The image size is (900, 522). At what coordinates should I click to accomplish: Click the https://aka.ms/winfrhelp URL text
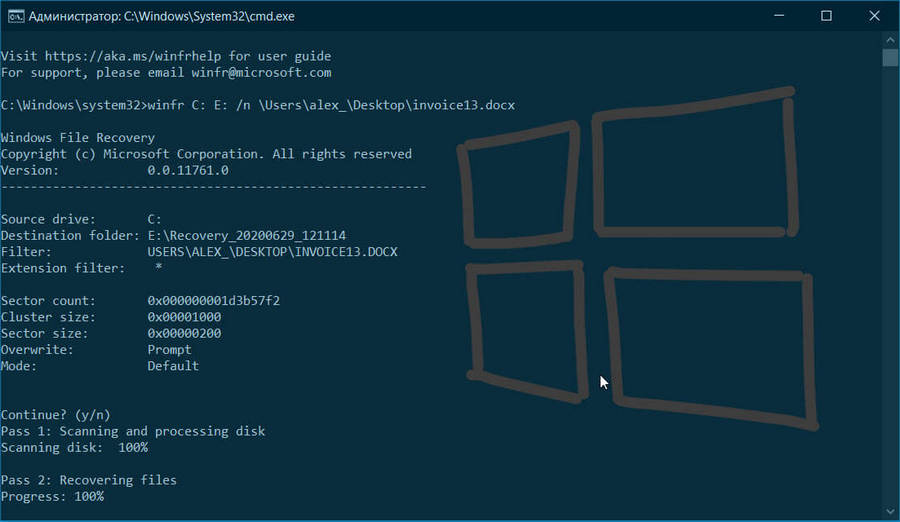point(133,56)
